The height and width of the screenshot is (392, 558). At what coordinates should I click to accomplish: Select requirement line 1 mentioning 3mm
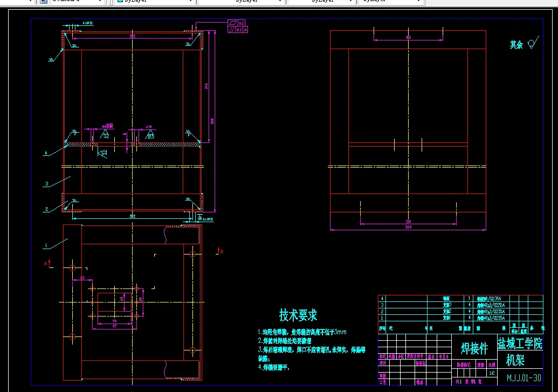302,332
